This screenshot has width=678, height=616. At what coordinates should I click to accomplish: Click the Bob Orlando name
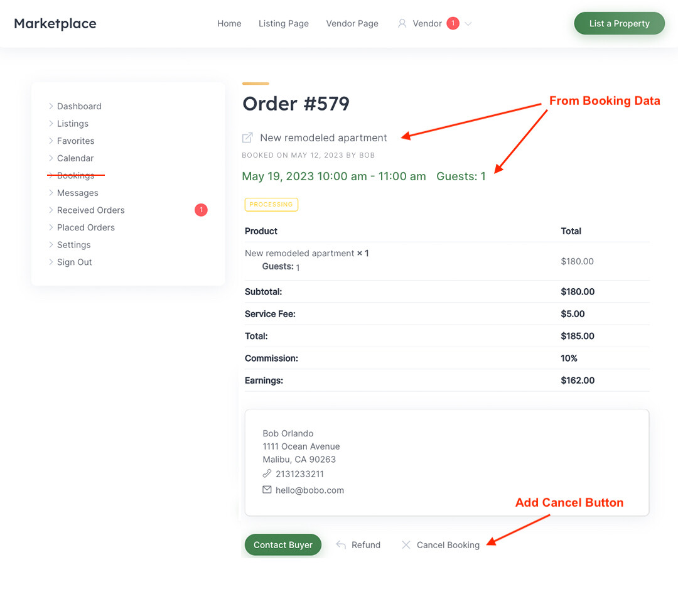[288, 433]
